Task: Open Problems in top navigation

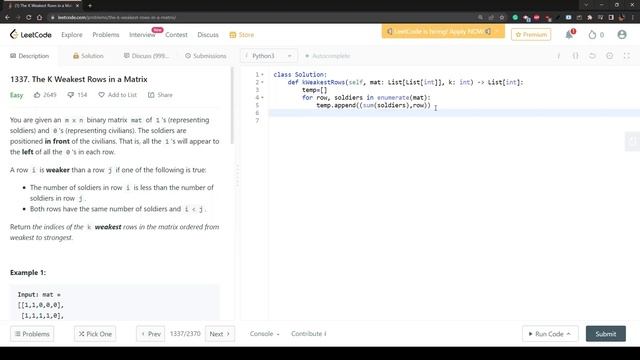Action: click(106, 35)
